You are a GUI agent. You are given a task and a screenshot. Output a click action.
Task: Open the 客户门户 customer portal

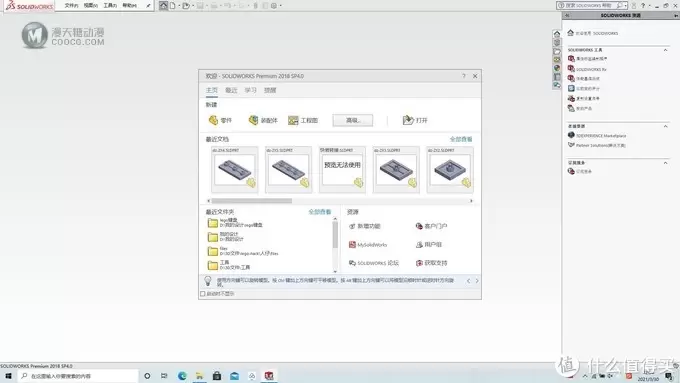432,226
